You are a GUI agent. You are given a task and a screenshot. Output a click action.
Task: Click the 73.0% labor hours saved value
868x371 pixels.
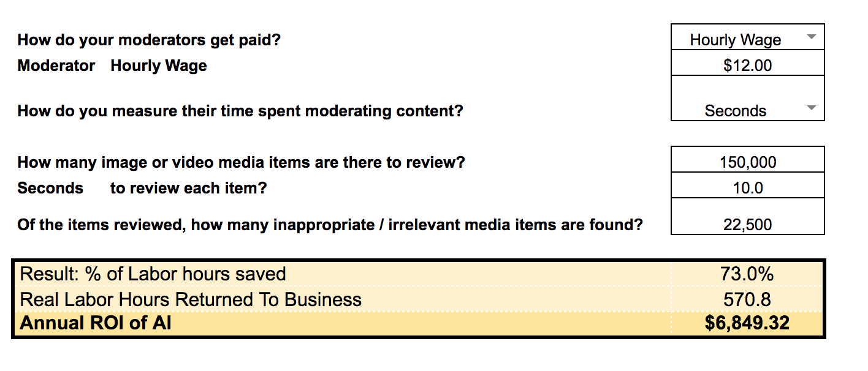click(x=747, y=274)
